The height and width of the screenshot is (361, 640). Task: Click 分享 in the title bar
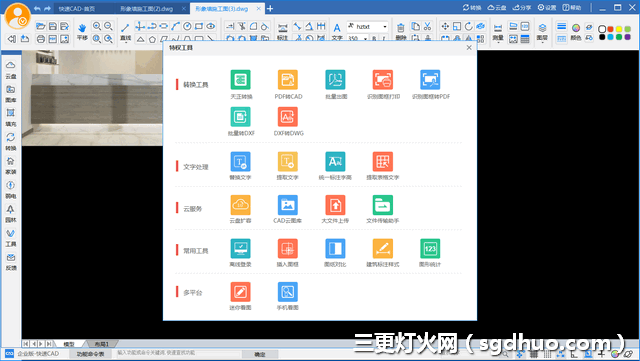pyautogui.click(x=522, y=7)
